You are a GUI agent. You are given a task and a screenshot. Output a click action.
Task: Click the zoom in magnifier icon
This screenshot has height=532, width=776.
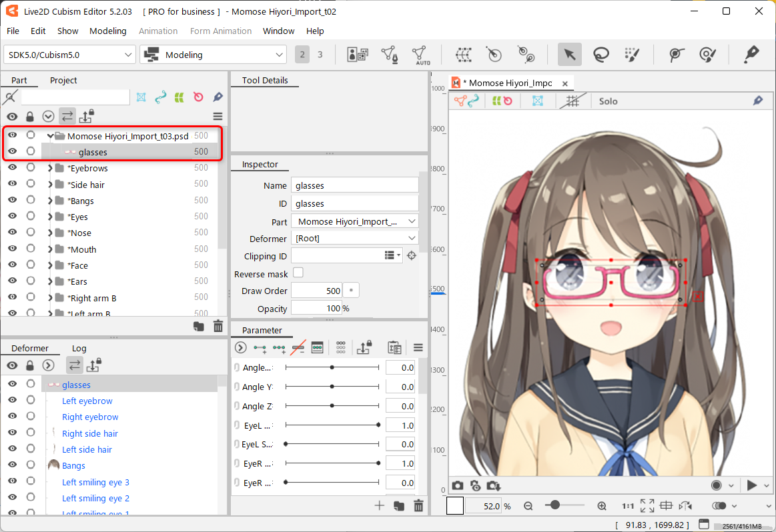click(x=602, y=506)
